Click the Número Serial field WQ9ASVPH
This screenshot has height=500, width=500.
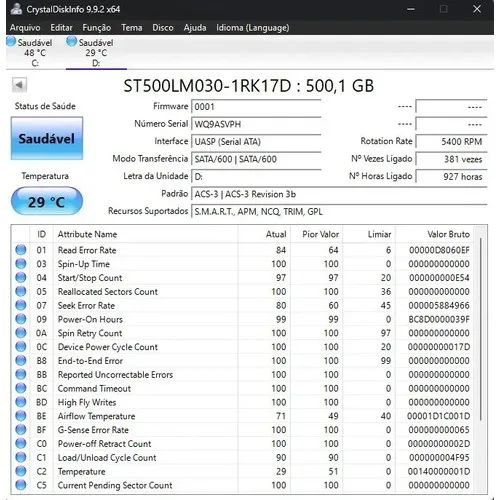click(x=256, y=124)
